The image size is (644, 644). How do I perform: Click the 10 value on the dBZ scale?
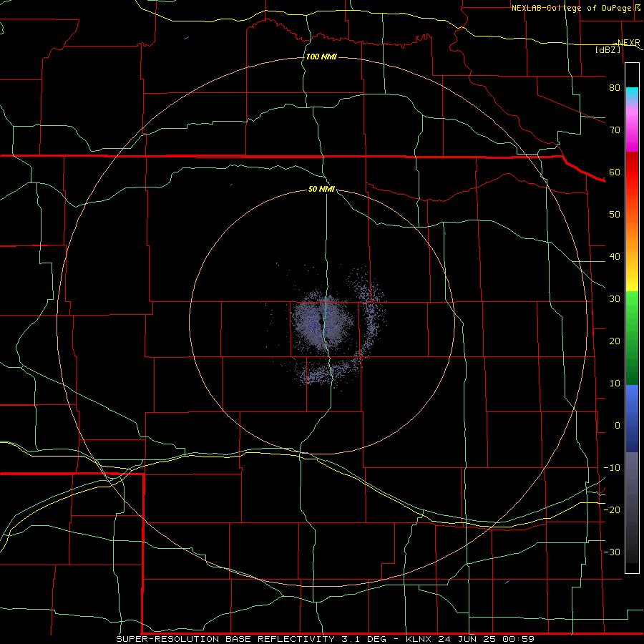tap(615, 384)
